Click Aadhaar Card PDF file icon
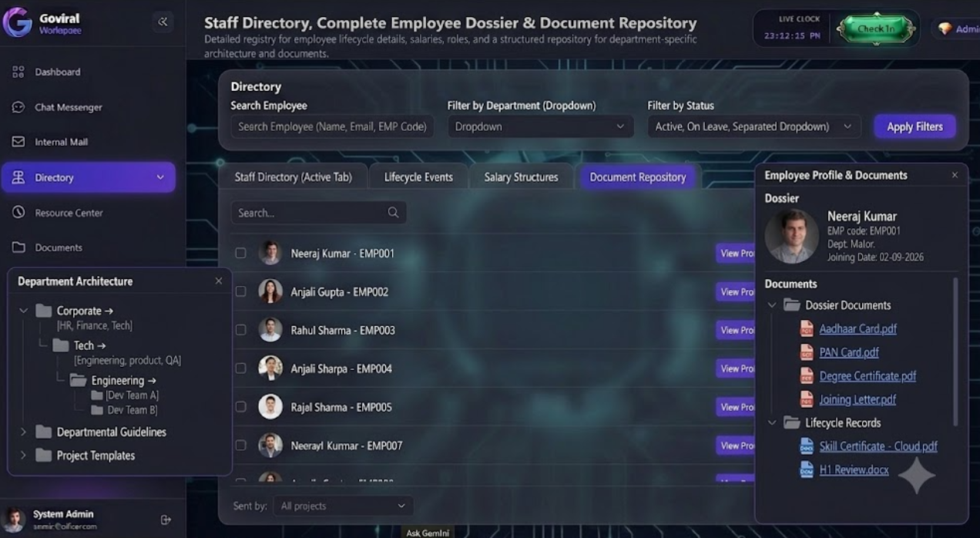This screenshot has height=538, width=980. click(x=807, y=328)
